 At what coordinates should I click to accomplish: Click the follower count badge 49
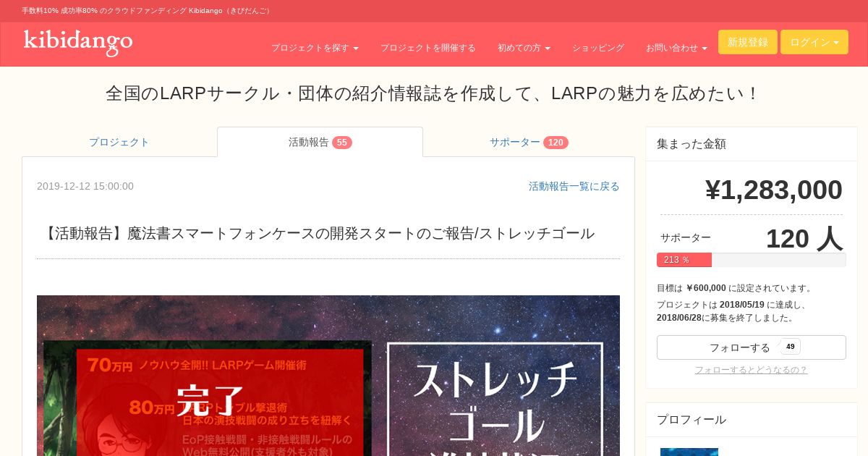791,347
